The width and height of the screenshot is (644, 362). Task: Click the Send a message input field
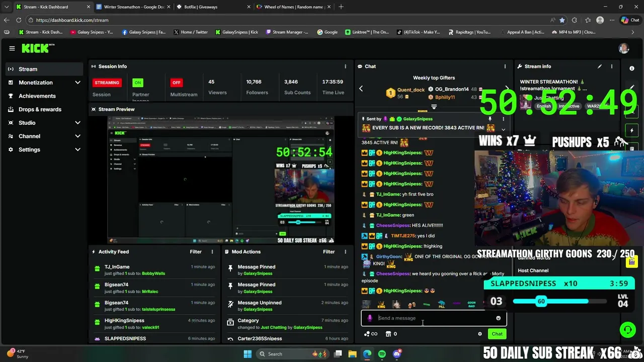(x=434, y=318)
